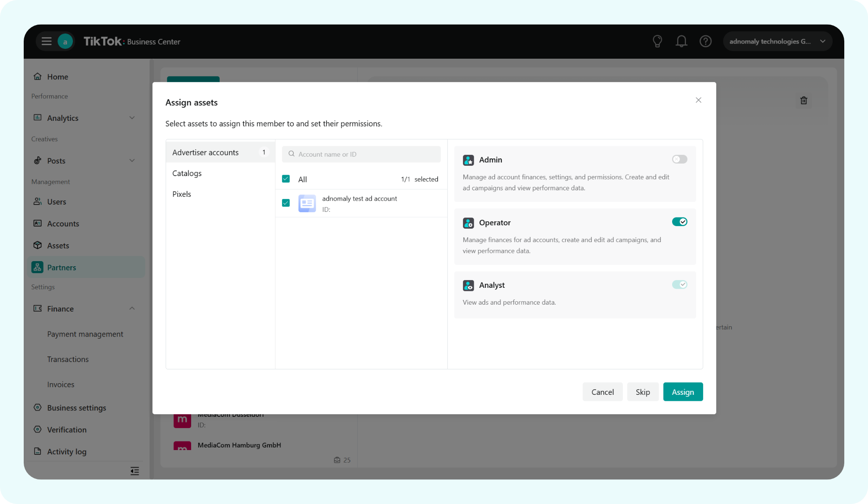Close the Assign assets dialog
The image size is (868, 504).
698,100
